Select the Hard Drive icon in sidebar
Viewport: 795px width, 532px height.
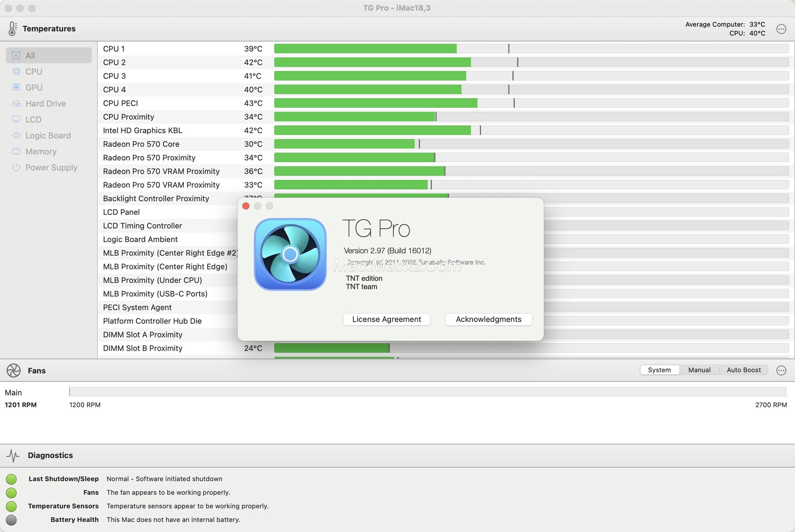coord(16,103)
